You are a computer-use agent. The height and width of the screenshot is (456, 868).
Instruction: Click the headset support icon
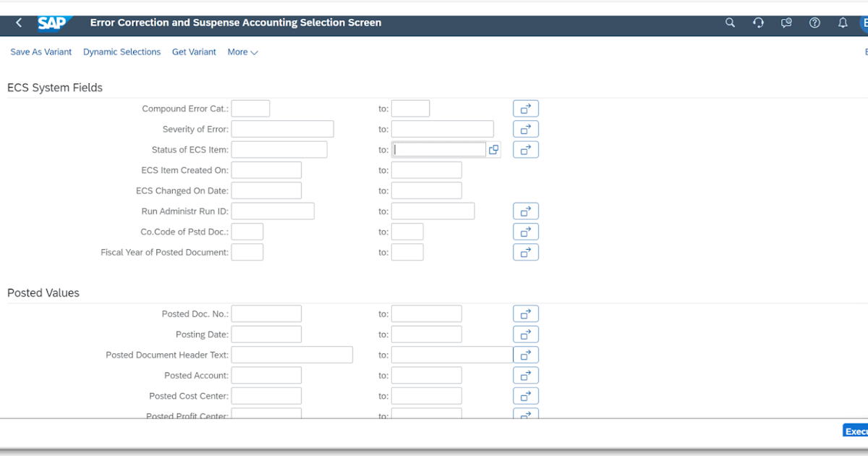click(758, 22)
